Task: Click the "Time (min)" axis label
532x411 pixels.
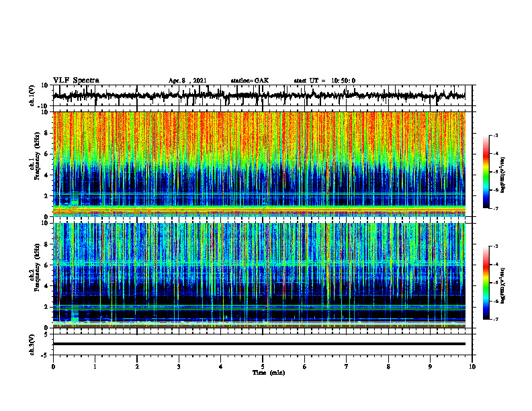Action: click(x=269, y=373)
